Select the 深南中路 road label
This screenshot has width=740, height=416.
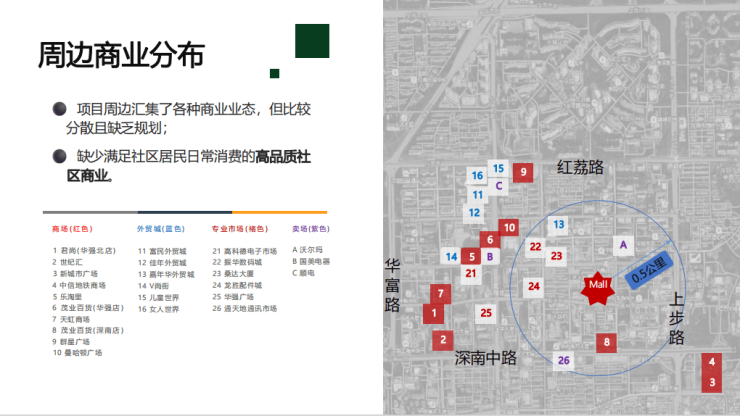(485, 357)
